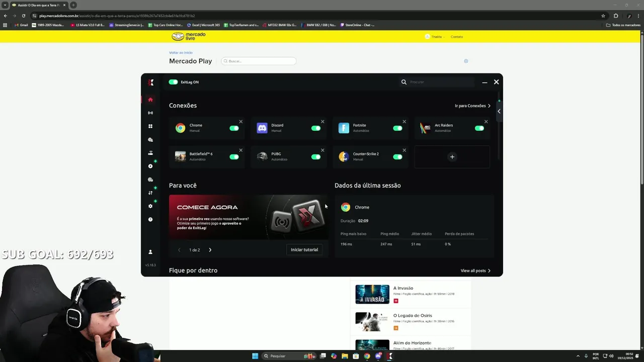Open the Gmail bookmark
Screen dimensions: 644x362
(x=21, y=25)
